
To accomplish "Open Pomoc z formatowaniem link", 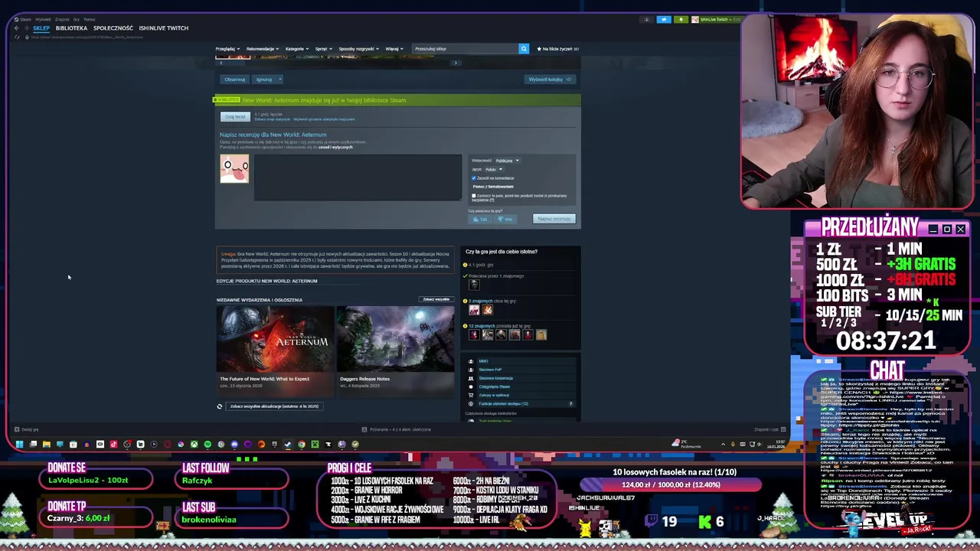I will point(493,187).
